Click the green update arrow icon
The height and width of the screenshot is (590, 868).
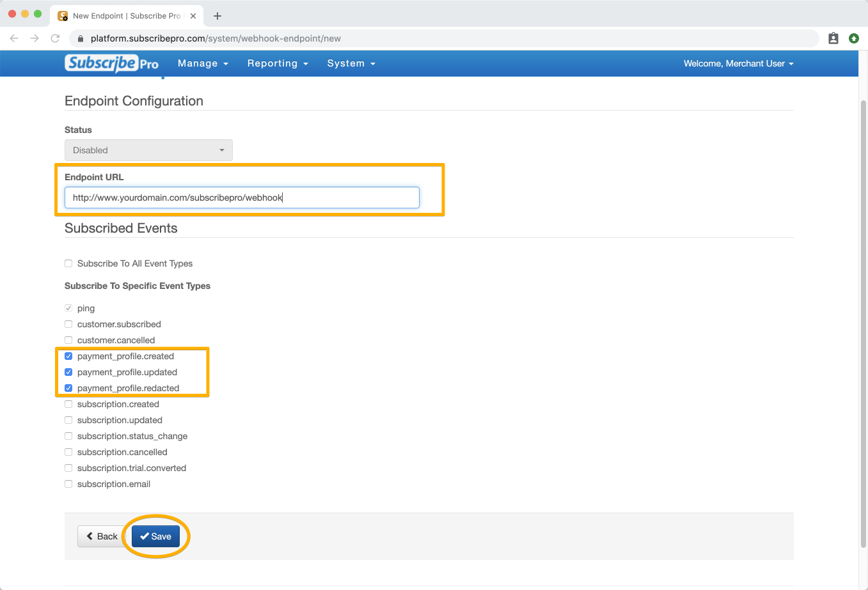click(x=854, y=38)
